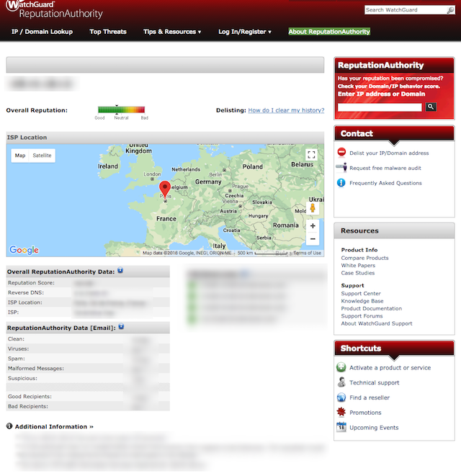Open the Knowledge Base link
The width and height of the screenshot is (461, 476).
point(362,301)
